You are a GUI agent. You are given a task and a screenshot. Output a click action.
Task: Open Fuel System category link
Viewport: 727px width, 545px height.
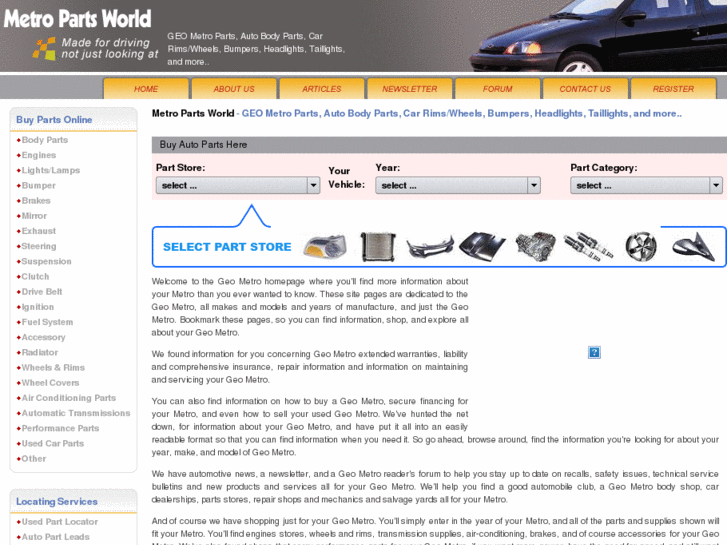click(x=47, y=322)
